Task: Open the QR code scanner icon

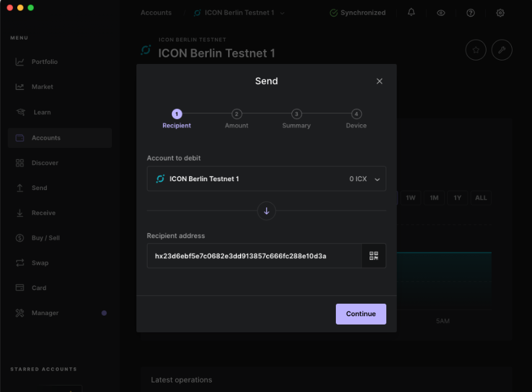Action: point(374,256)
